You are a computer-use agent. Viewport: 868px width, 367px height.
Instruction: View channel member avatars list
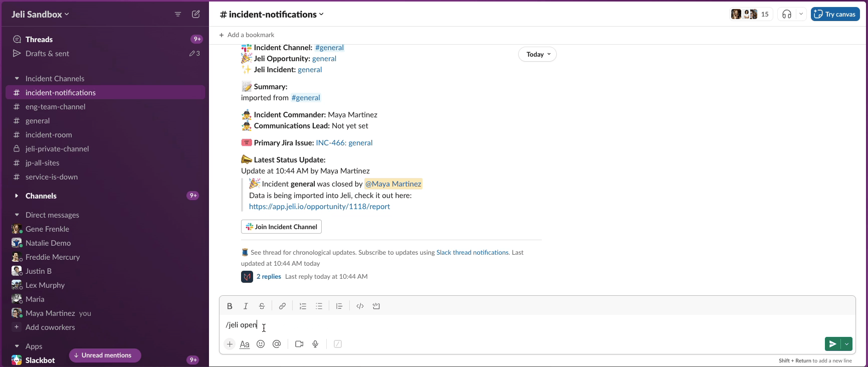click(751, 14)
